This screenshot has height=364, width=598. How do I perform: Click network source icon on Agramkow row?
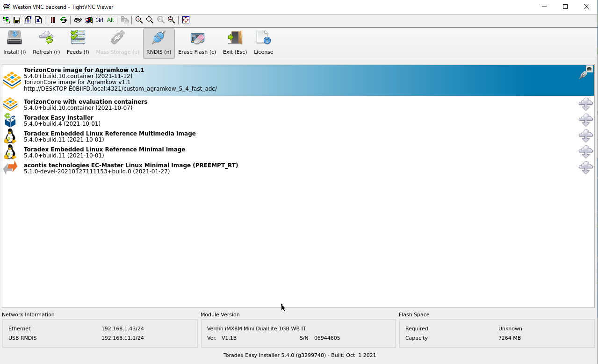tap(585, 72)
